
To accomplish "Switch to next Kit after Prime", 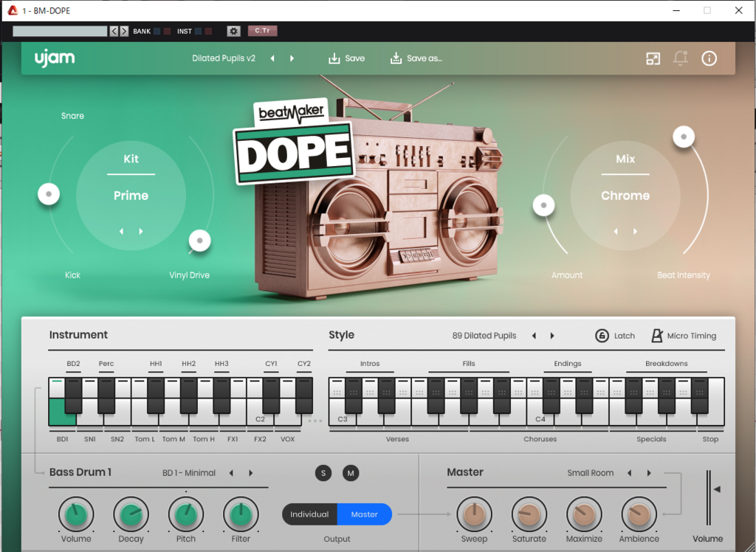I will tap(141, 232).
